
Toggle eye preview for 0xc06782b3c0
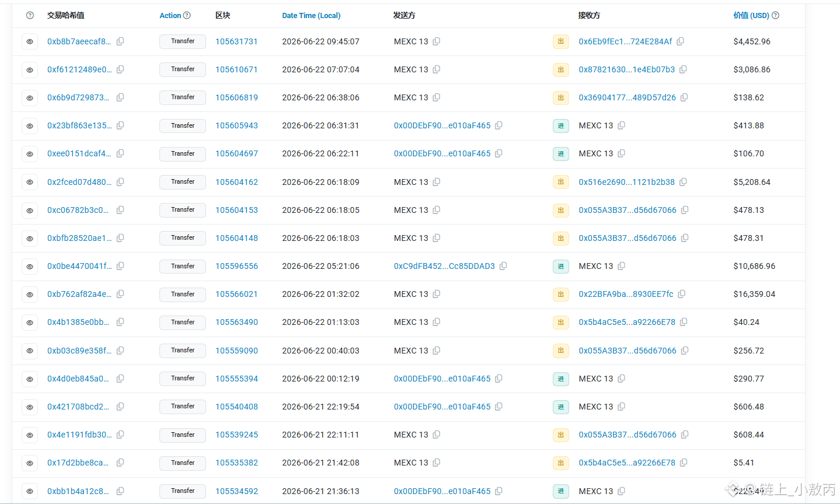click(x=30, y=210)
